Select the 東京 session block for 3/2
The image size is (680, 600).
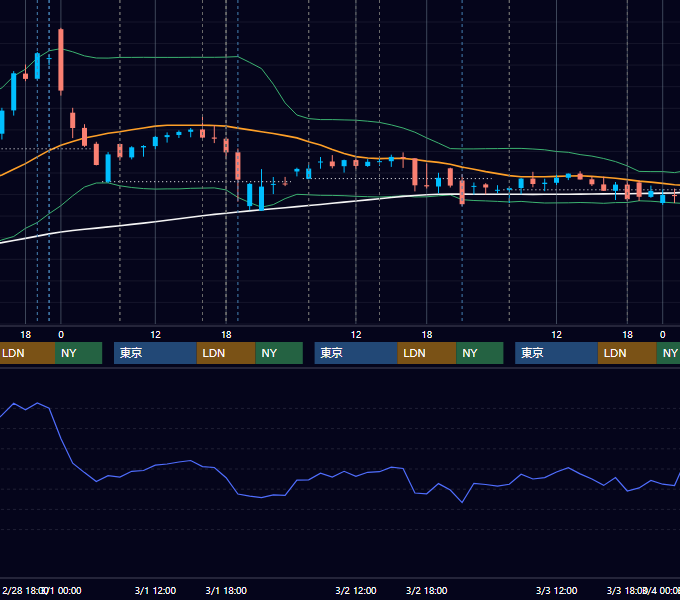(356, 353)
